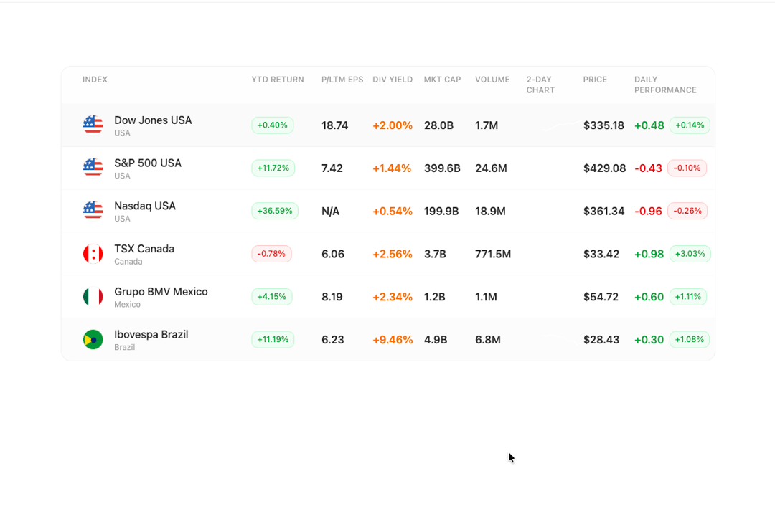Sort by the P/LTM EPS column header

click(x=342, y=80)
